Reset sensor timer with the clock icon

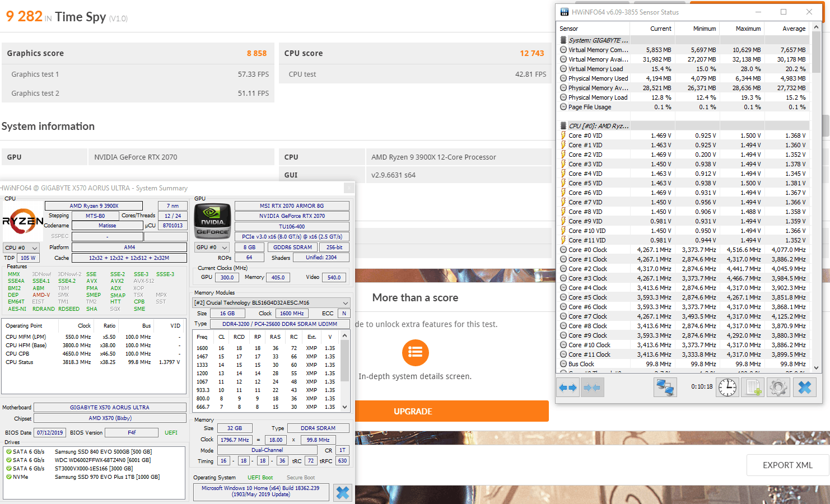coord(728,388)
